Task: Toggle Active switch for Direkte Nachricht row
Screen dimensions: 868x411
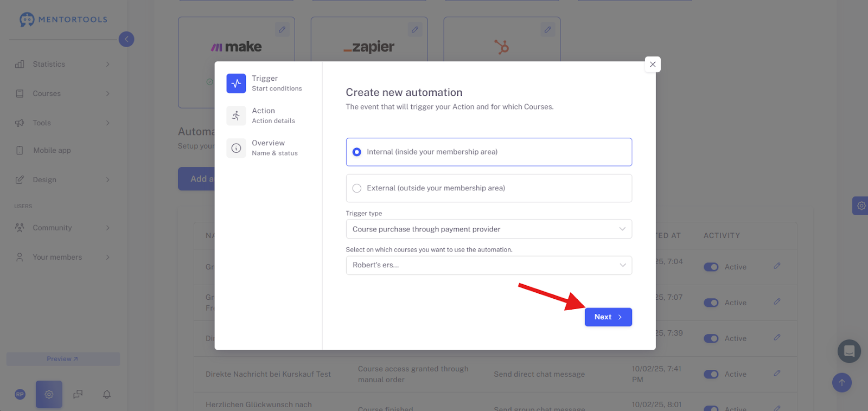Action: [711, 374]
